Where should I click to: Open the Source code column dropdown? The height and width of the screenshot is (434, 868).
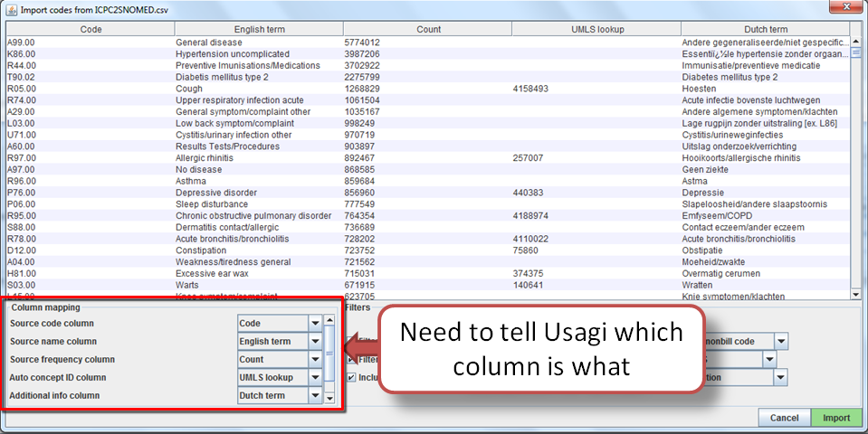coord(315,323)
